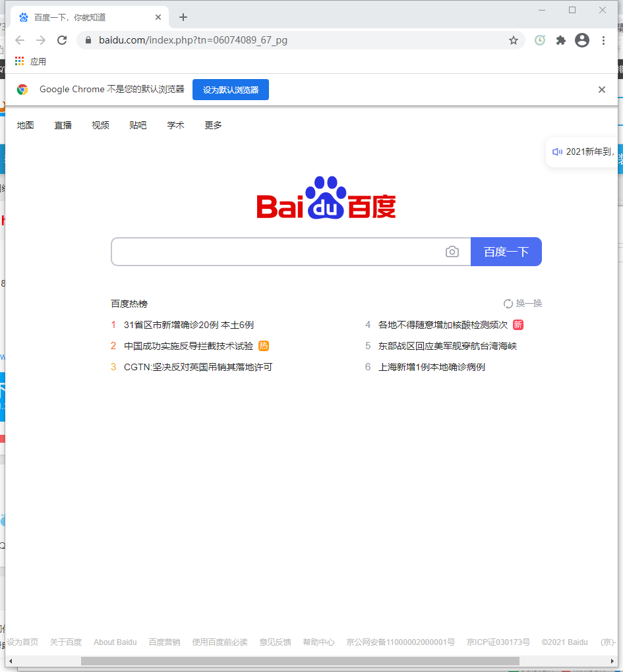Open the 直播 navigation link
Screen dimensions: 623x672
coord(63,125)
